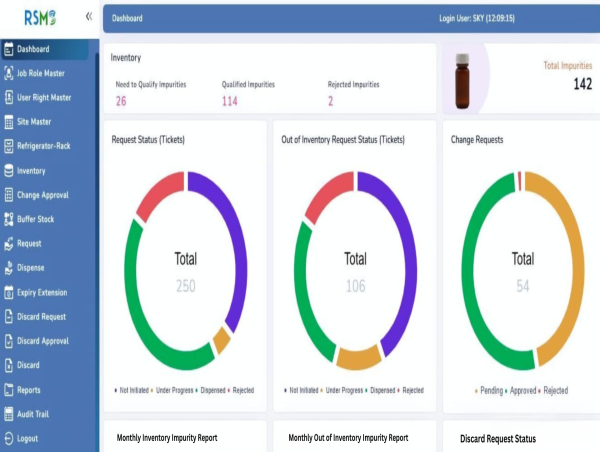Viewport: 600px width, 452px height.
Task: Click the Qualified Impurities value 114
Action: (x=230, y=101)
